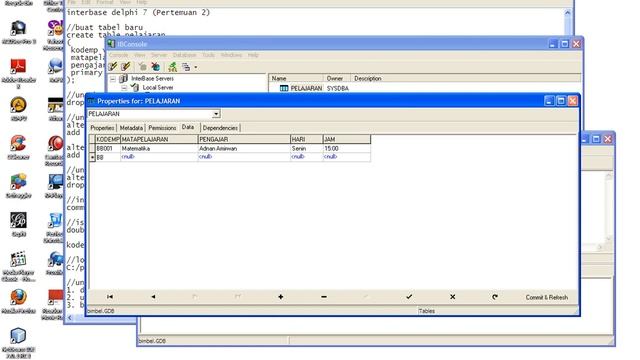Click the Owner column header in IBConsole
Viewport: 640px width, 360px height.
337,78
